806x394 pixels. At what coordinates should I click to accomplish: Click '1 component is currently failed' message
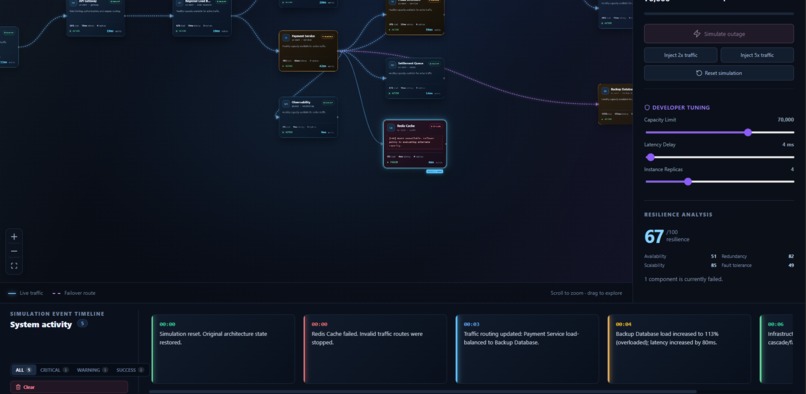pyautogui.click(x=683, y=279)
